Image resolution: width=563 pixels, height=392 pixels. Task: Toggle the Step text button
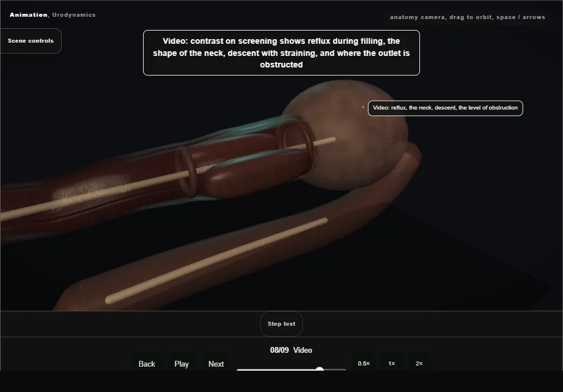coord(281,324)
